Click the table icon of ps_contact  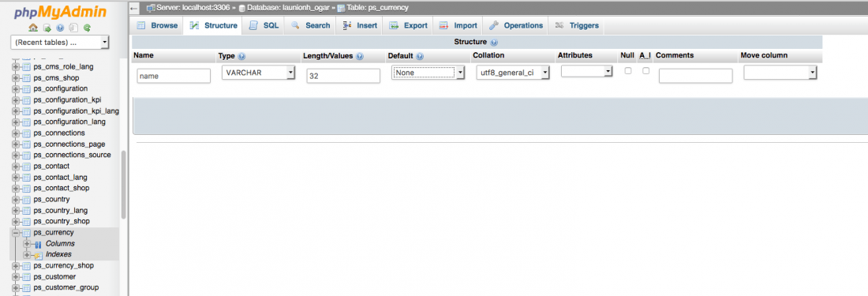click(x=26, y=166)
